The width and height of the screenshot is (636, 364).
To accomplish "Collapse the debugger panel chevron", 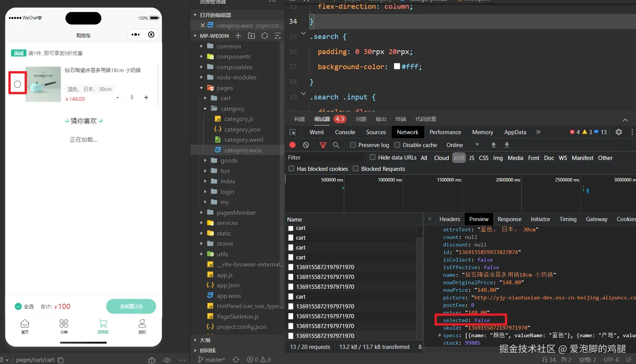I will tap(625, 120).
